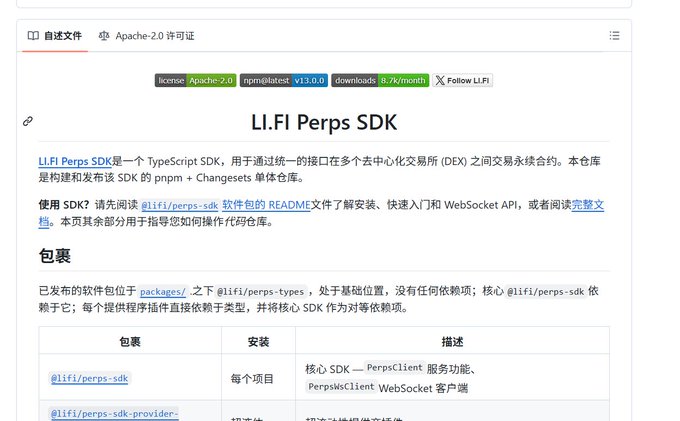
Task: Open the README outline list icon
Action: (x=614, y=36)
